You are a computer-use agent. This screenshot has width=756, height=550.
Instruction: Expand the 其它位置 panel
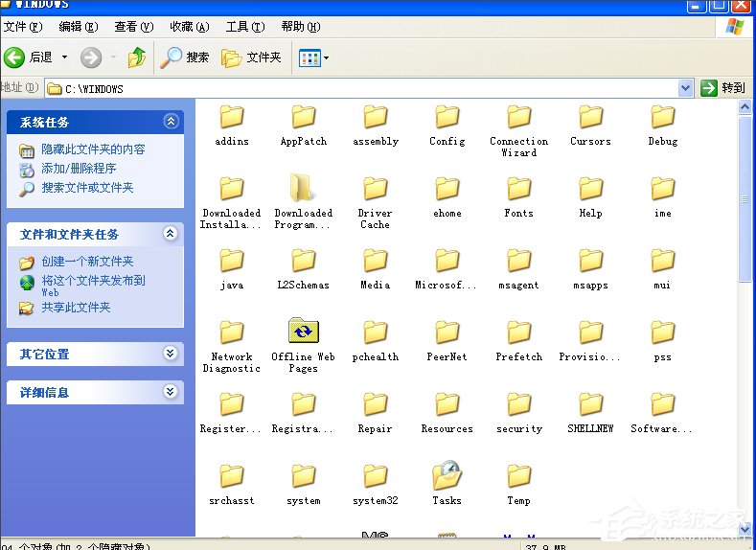coord(171,354)
